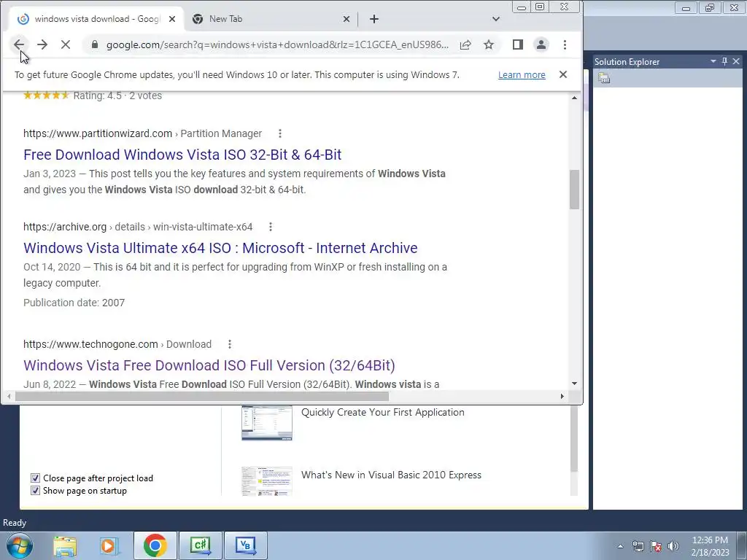Click the scroll up arrow of page scrollbar
The image size is (747, 560).
tap(575, 98)
